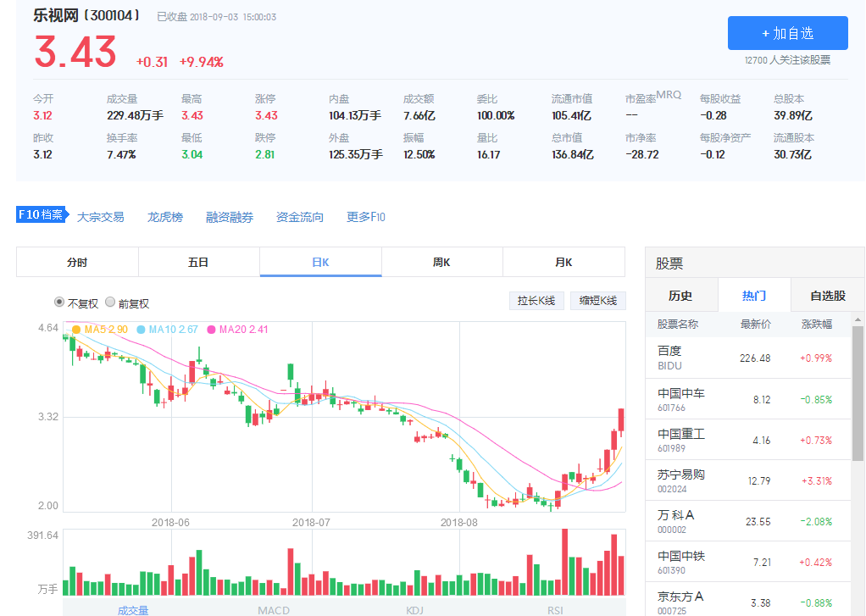Click the 市净率 value -28.72
This screenshot has height=616, width=866.
coord(641,155)
